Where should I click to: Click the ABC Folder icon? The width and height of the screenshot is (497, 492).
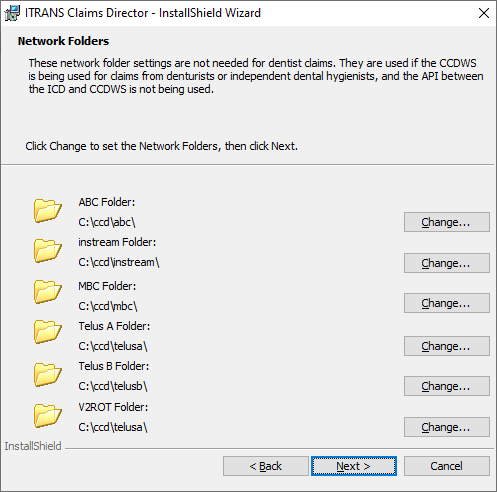(48, 211)
